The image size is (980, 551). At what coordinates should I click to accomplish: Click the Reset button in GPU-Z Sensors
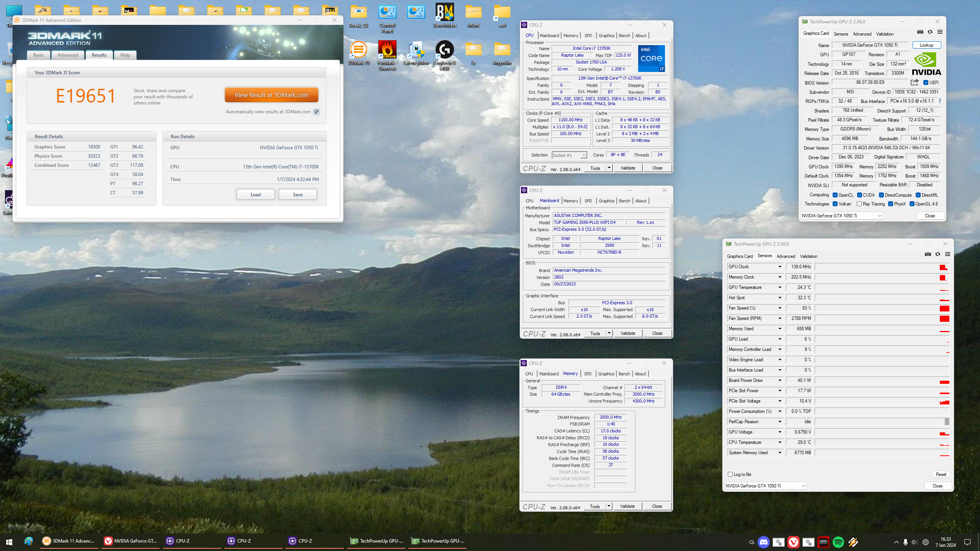(x=941, y=474)
